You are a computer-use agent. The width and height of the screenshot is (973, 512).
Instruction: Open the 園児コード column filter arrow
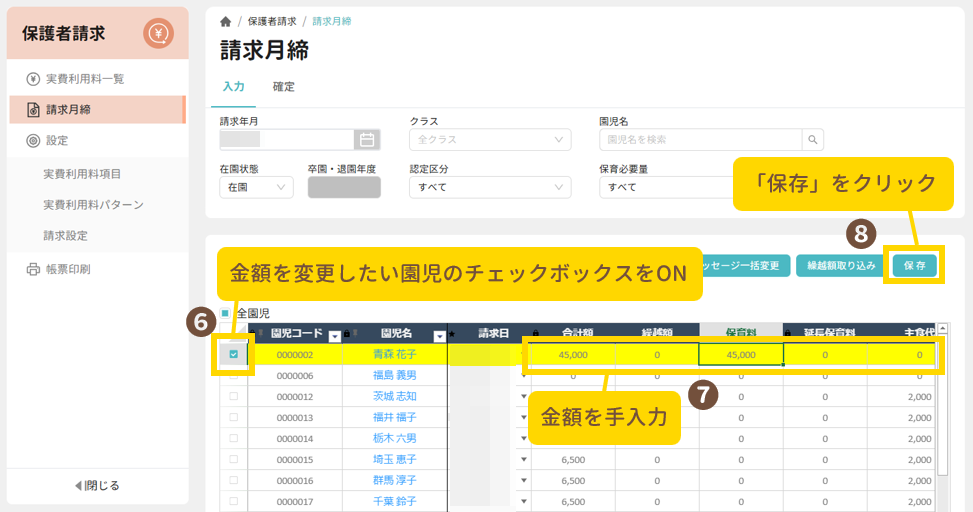pos(334,335)
